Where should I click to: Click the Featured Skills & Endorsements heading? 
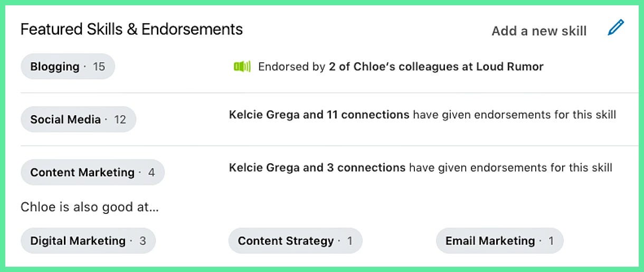click(x=131, y=29)
